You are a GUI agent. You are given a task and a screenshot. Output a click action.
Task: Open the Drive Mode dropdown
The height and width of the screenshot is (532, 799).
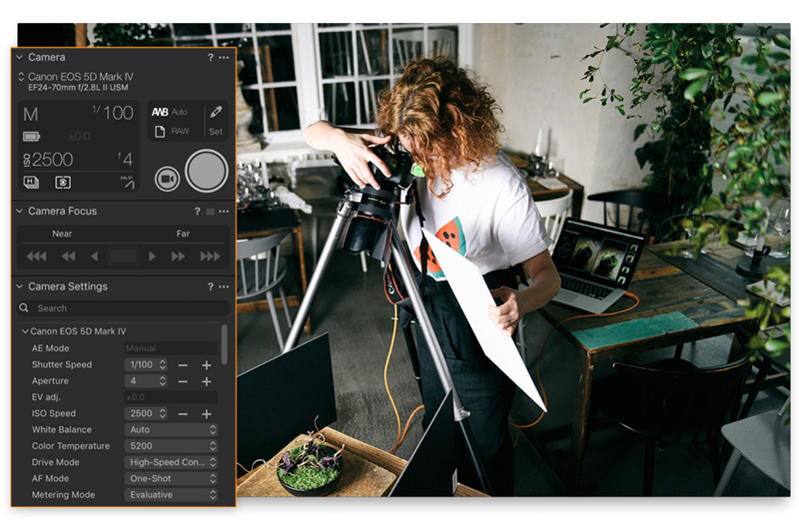pos(171,462)
